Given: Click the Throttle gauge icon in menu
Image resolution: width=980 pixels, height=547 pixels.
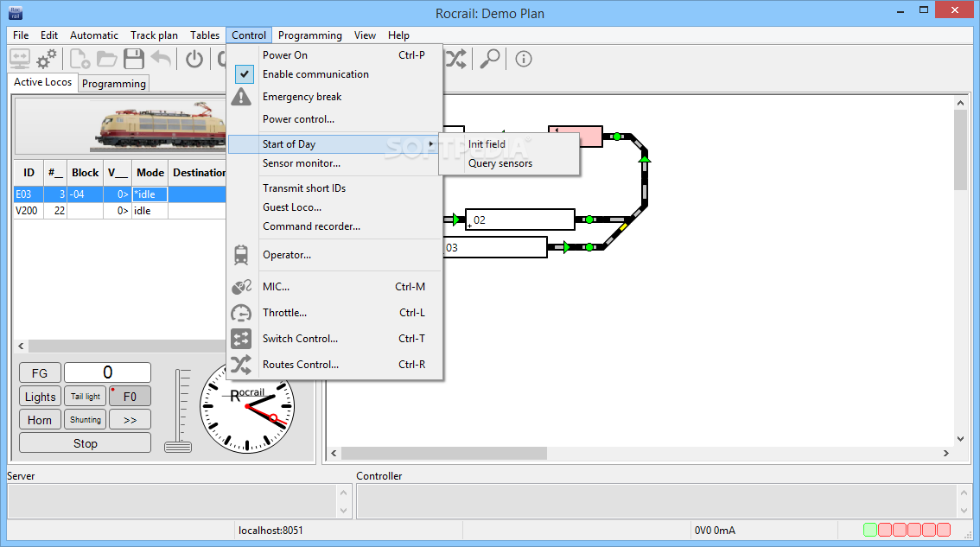Looking at the screenshot, I should (241, 313).
